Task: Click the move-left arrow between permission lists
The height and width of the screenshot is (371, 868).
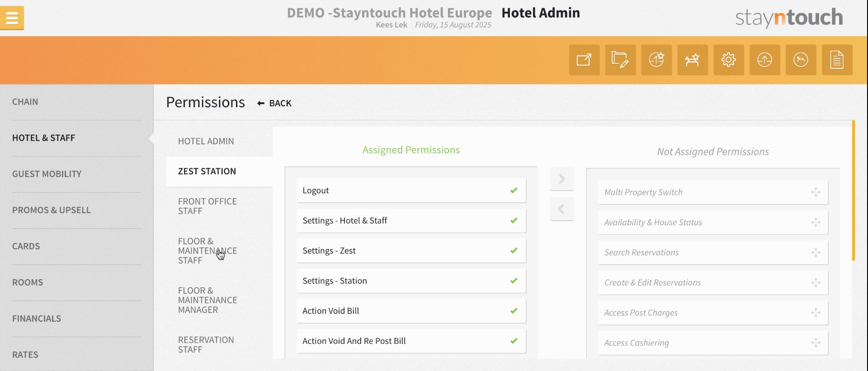Action: tap(562, 209)
